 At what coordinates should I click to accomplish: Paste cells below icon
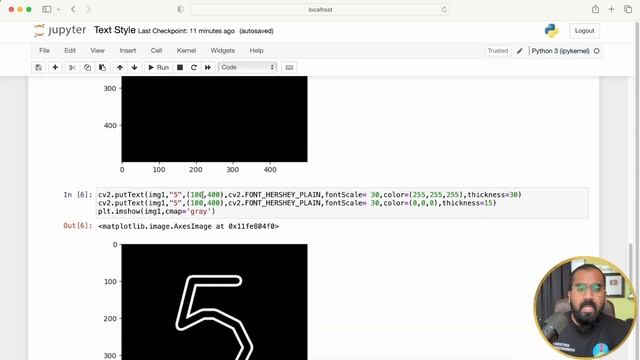(x=102, y=67)
